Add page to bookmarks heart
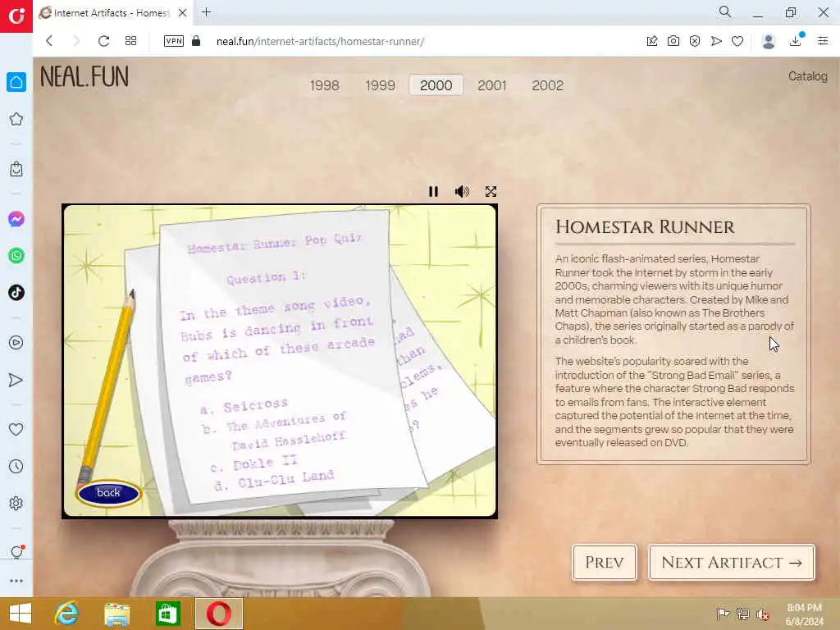The height and width of the screenshot is (630, 840). [x=737, y=41]
